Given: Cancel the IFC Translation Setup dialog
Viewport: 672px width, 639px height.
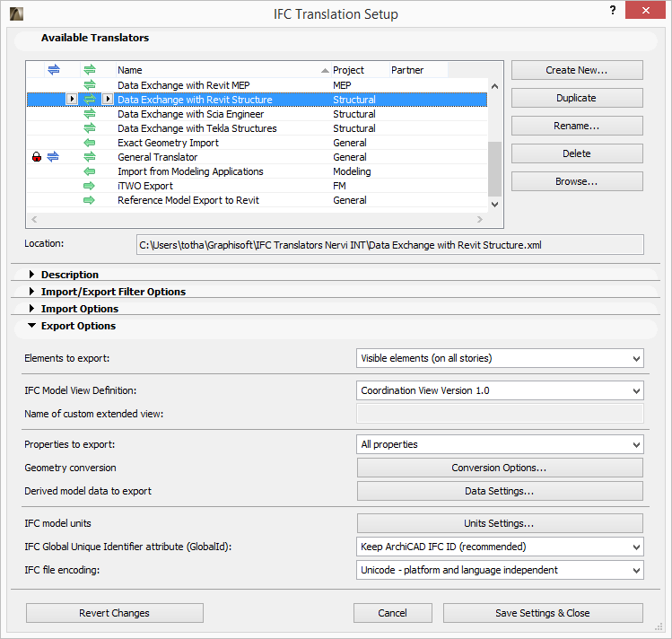Looking at the screenshot, I should tap(393, 613).
